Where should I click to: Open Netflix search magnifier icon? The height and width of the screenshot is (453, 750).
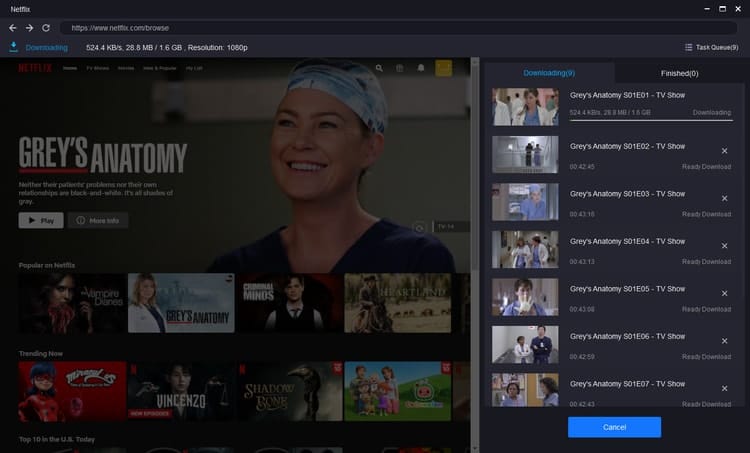pyautogui.click(x=379, y=68)
